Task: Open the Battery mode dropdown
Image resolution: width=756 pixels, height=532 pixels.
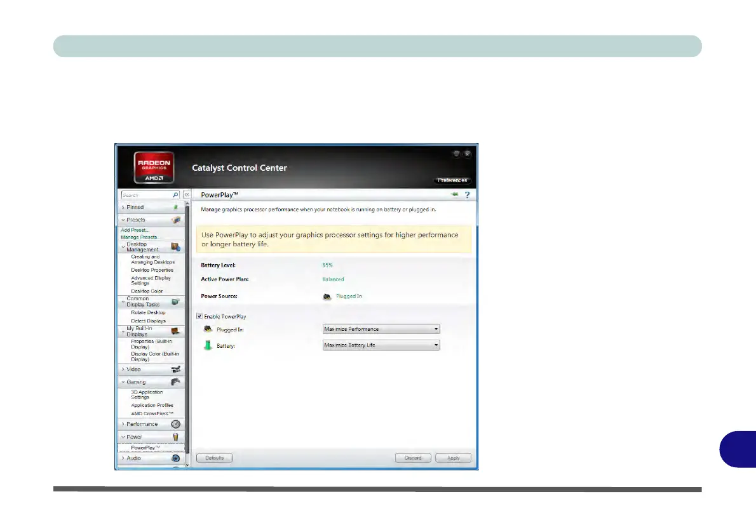Action: coord(381,345)
